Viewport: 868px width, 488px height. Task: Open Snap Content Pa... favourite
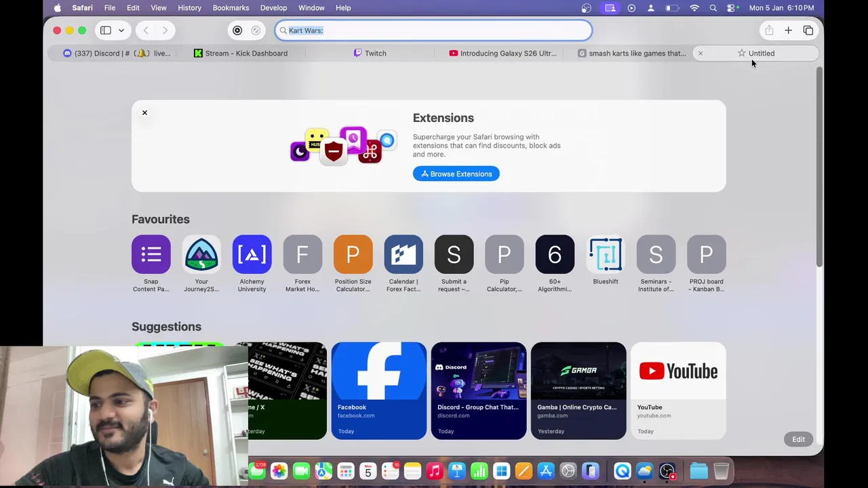(x=151, y=264)
